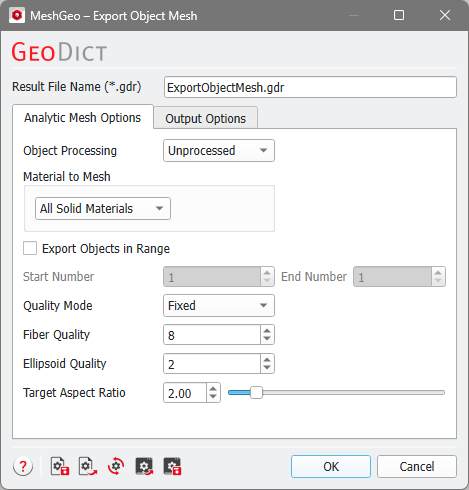Image resolution: width=469 pixels, height=490 pixels.
Task: Click the 'Ellipsoid Quality' label
Action: coord(65,364)
